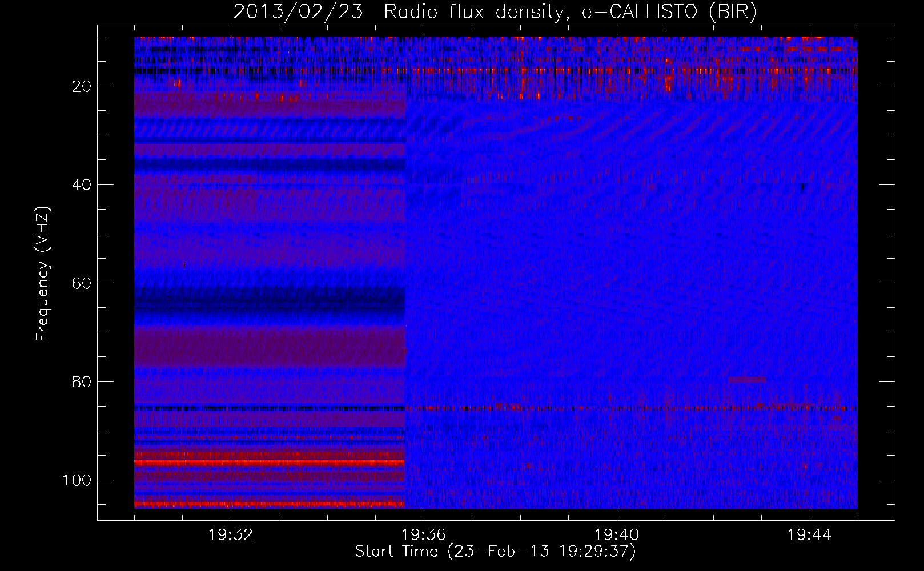Screen dimensions: 924x571
Task: Click the small dark red feature near 80 MHz
Action: (x=747, y=380)
